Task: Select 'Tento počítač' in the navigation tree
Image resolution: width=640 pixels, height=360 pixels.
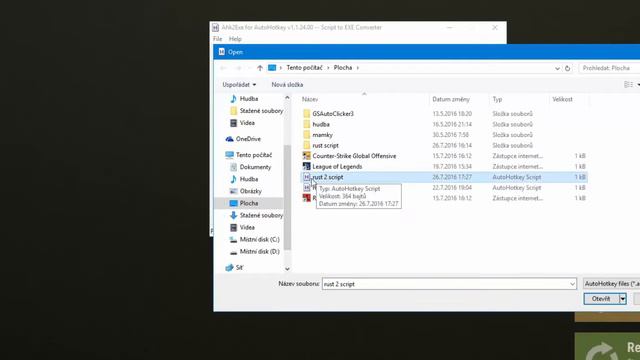Action: [253, 155]
